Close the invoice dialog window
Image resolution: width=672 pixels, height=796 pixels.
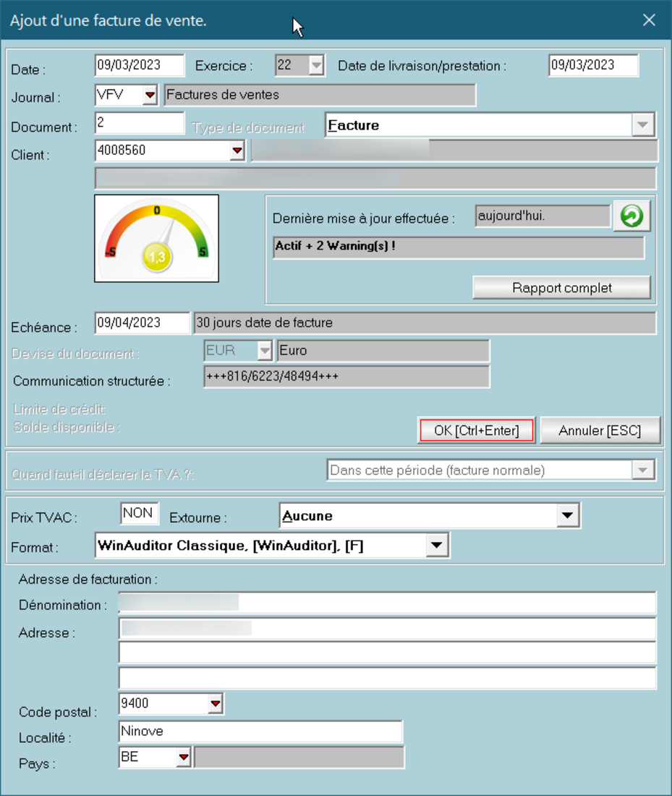[649, 20]
